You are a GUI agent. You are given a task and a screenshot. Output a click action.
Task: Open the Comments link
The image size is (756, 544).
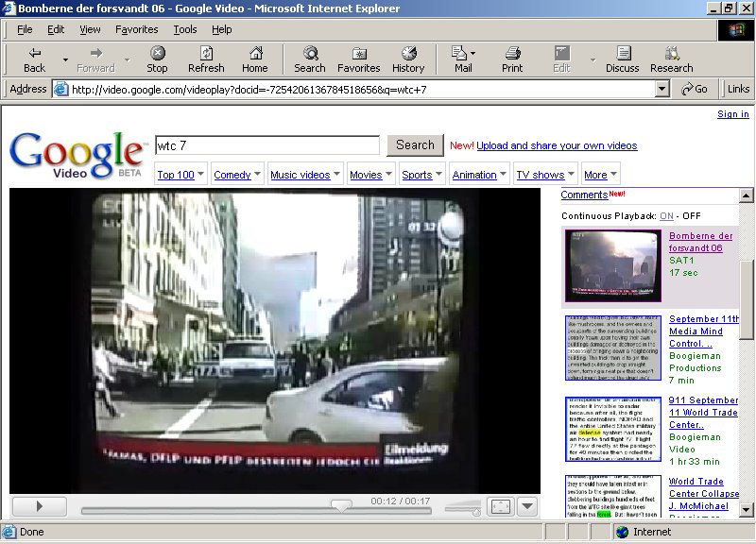click(x=584, y=195)
